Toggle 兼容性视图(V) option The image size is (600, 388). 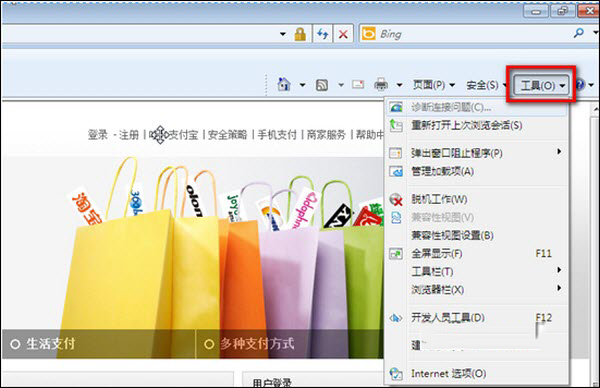(476, 217)
